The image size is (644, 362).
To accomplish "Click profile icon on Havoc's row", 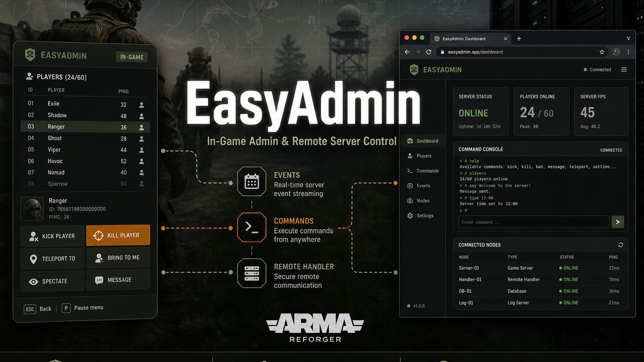I will tap(141, 161).
